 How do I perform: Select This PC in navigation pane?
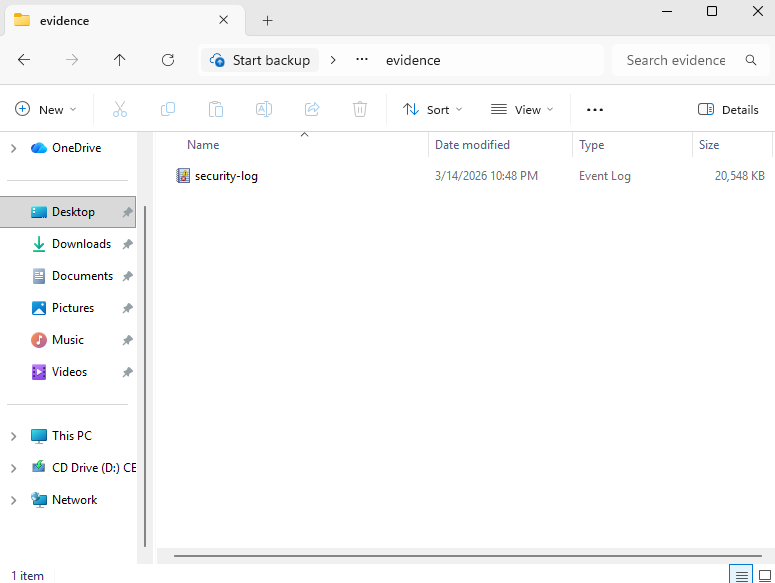[72, 436]
